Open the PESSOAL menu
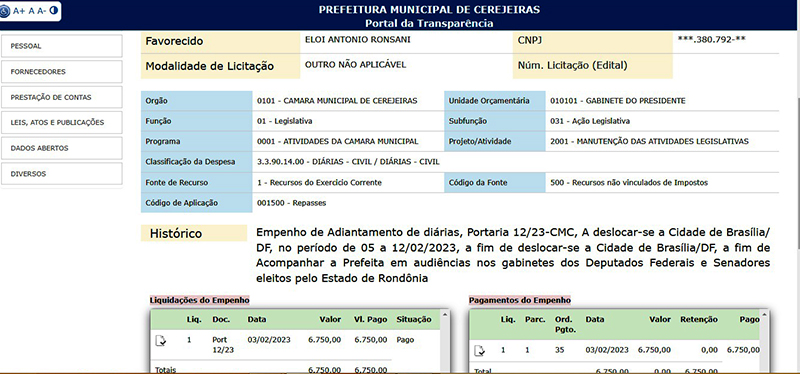 coord(62,46)
